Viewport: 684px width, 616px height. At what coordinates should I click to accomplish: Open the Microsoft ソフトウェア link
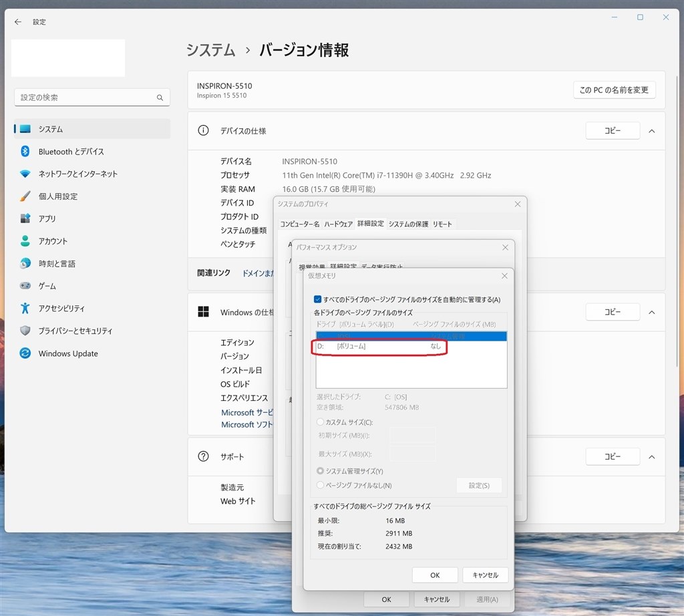coord(247,424)
